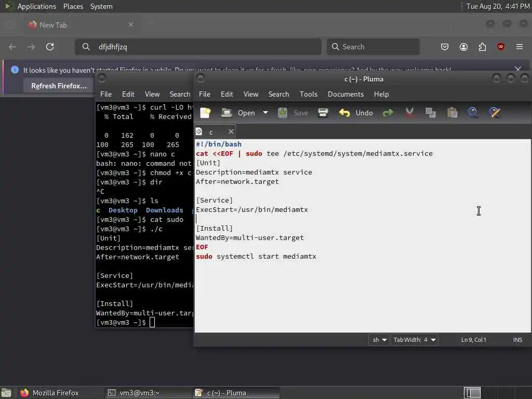532x399 pixels.
Task: Switch to 'c (~) - Pluma' in taskbar
Action: tap(236, 393)
